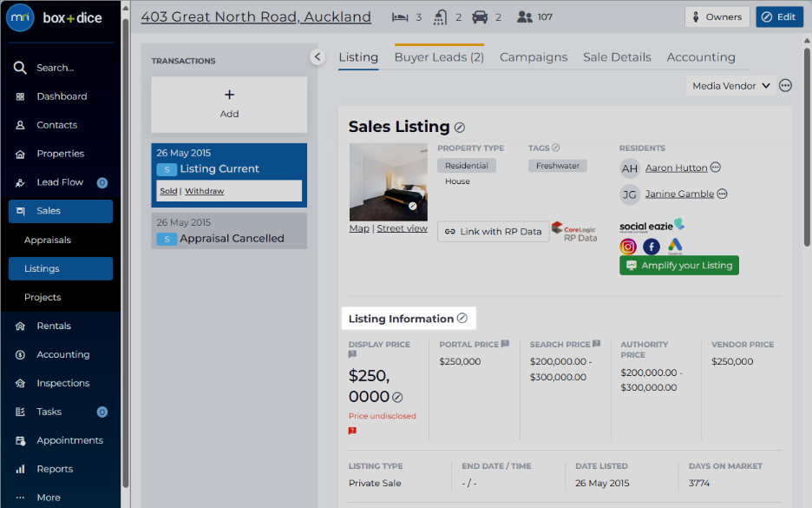Click the Withdraw link
This screenshot has height=508, width=812.
pyautogui.click(x=205, y=191)
